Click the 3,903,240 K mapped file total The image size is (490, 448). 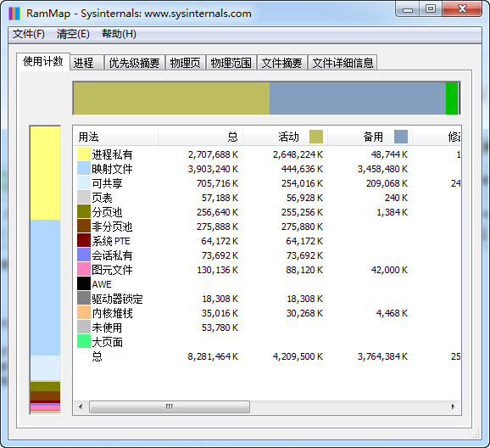(x=213, y=169)
